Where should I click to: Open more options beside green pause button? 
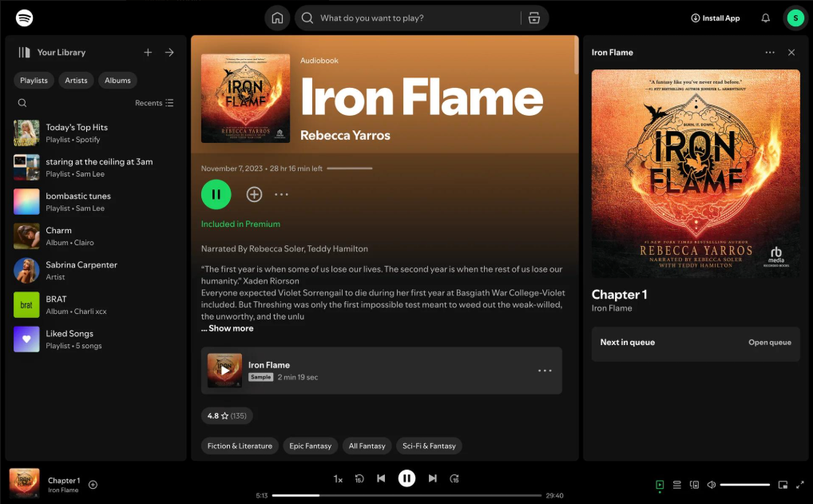[x=282, y=194]
